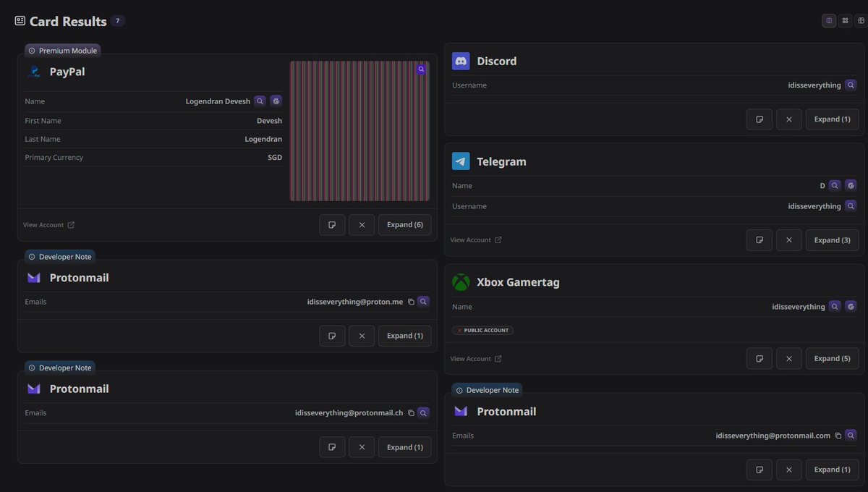The image size is (868, 492).
Task: Search the idisseverything@proton.me email
Action: pos(423,302)
